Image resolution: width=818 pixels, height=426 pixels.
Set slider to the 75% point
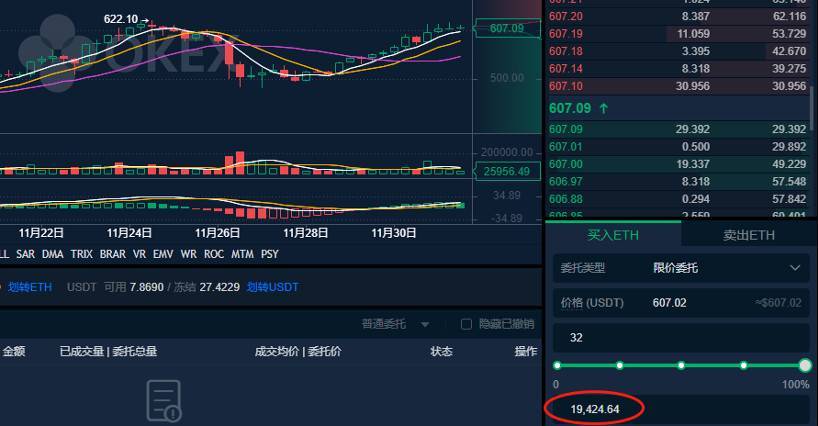[x=743, y=366]
